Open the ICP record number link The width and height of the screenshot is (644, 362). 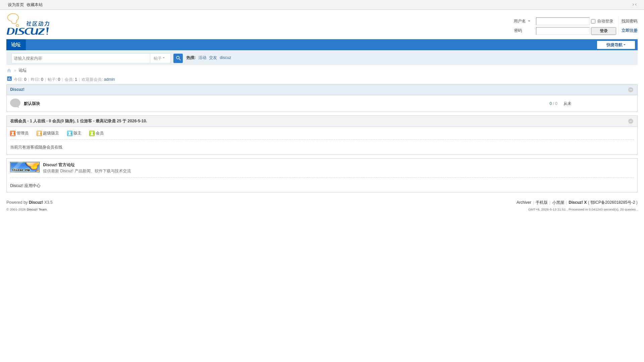click(613, 202)
